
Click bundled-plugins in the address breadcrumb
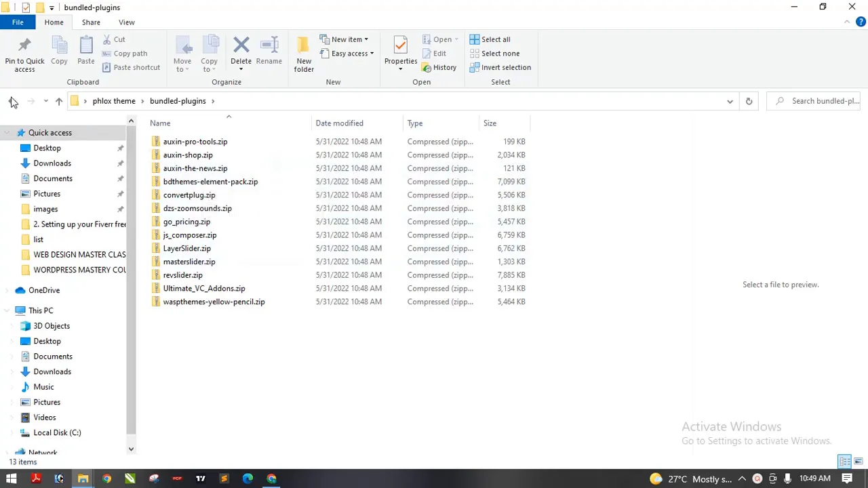point(178,101)
